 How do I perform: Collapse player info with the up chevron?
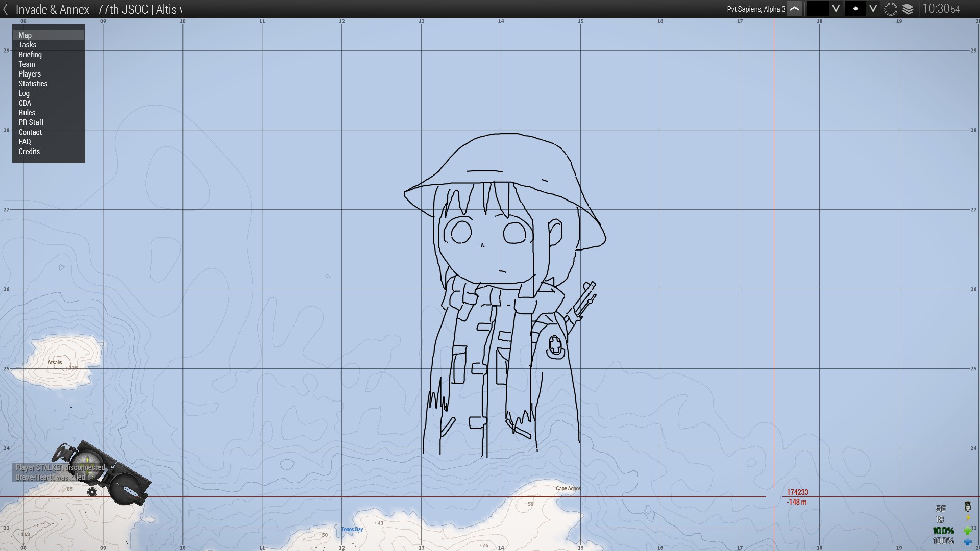coord(794,9)
